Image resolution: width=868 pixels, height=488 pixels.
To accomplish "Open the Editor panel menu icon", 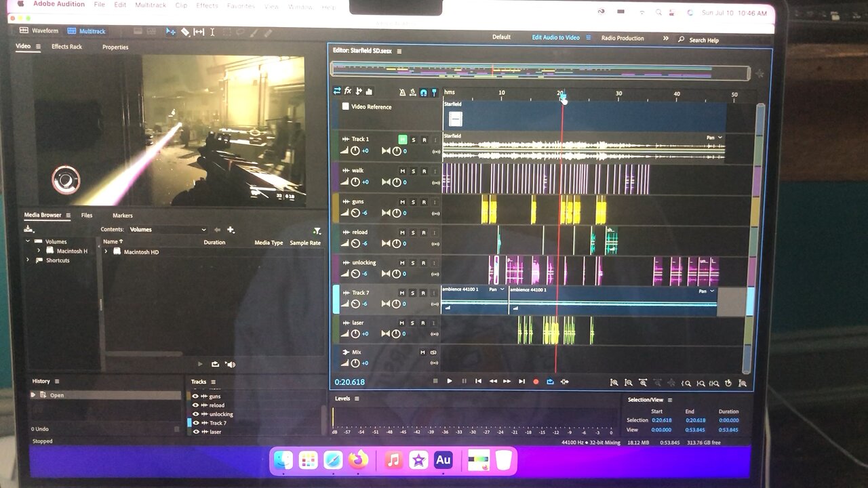I will [x=399, y=52].
